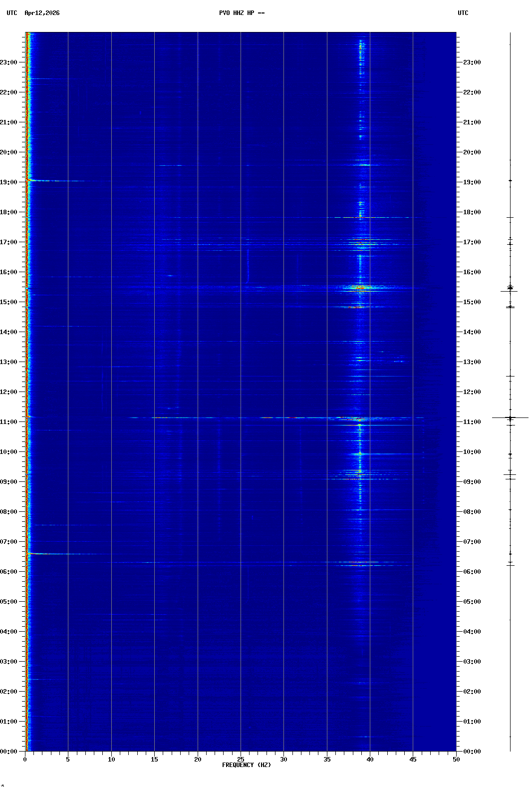Click the largest seismogram spike near 11:00
The height and width of the screenshot is (791, 532).
click(x=510, y=417)
